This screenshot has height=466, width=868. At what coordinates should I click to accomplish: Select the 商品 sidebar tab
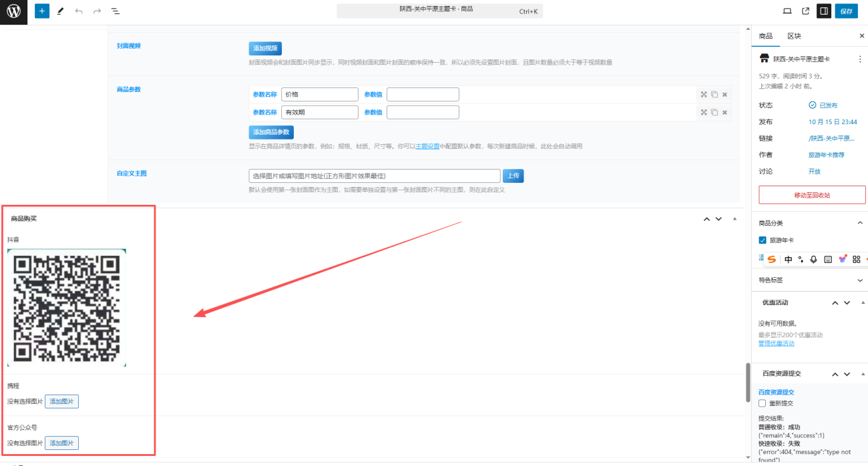pyautogui.click(x=766, y=36)
